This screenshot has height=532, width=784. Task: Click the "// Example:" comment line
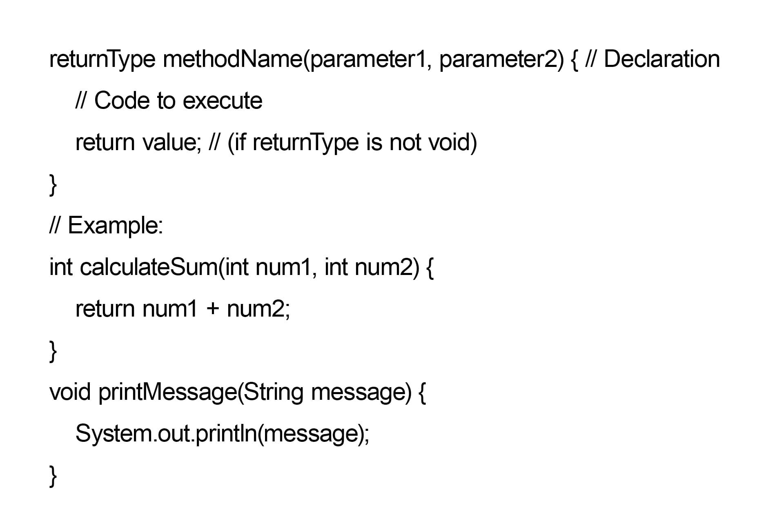(106, 226)
